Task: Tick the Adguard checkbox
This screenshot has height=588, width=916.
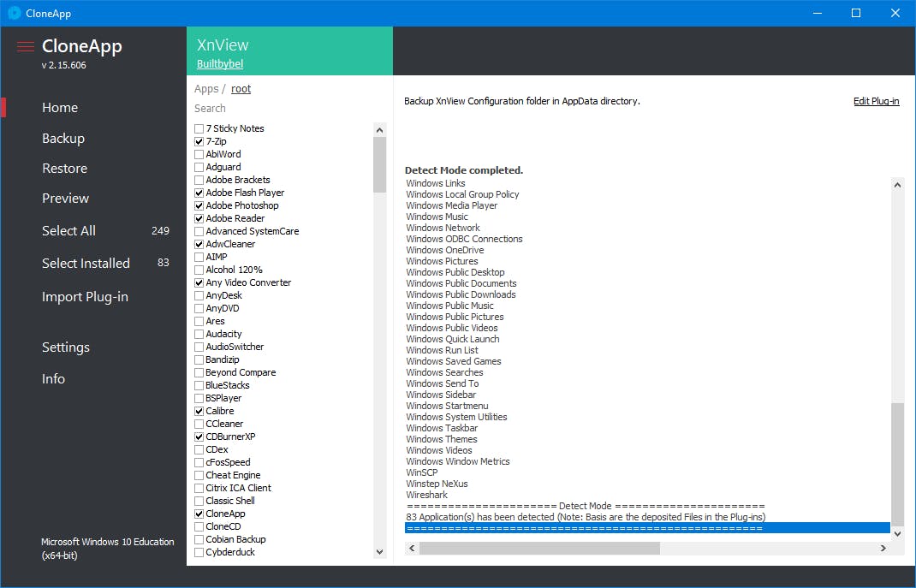Action: pos(199,167)
